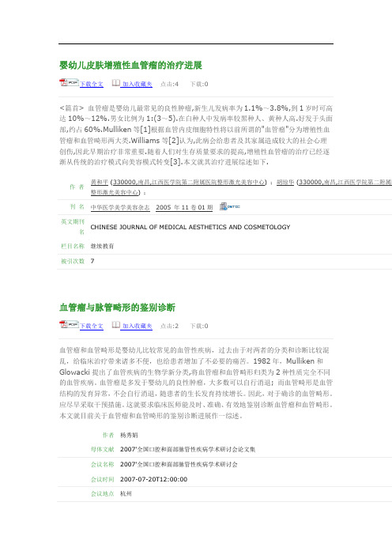Click the PDF icon of the first article
The image size is (392, 555).
[69, 83]
